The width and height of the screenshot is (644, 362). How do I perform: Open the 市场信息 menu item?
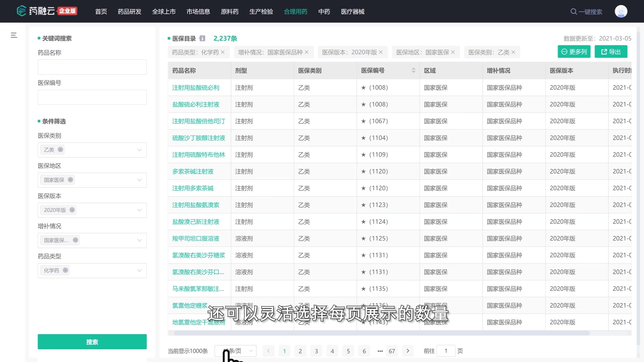[198, 11]
